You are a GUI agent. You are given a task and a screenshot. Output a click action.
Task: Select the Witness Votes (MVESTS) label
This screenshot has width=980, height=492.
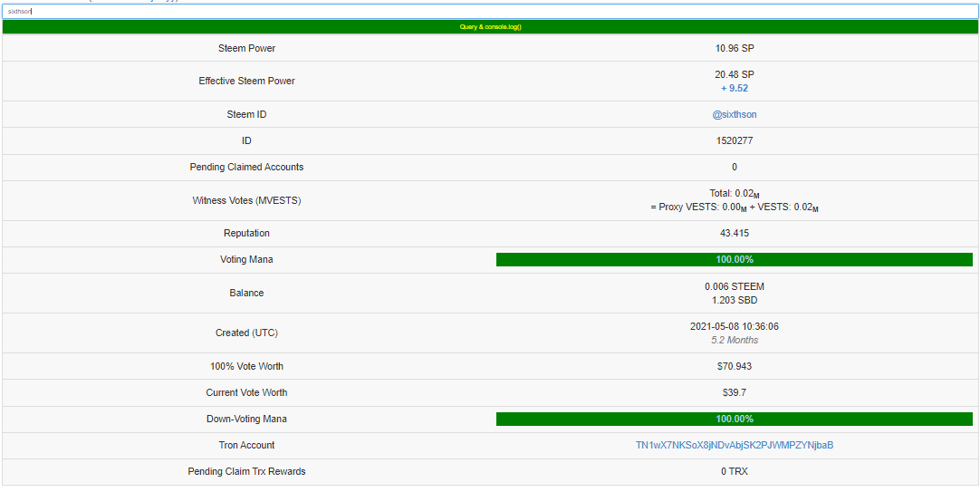coord(247,200)
